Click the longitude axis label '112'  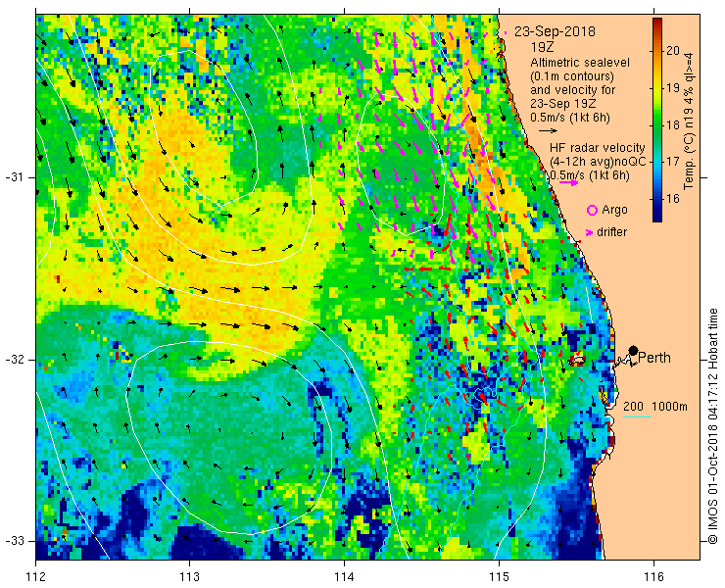tap(36, 577)
